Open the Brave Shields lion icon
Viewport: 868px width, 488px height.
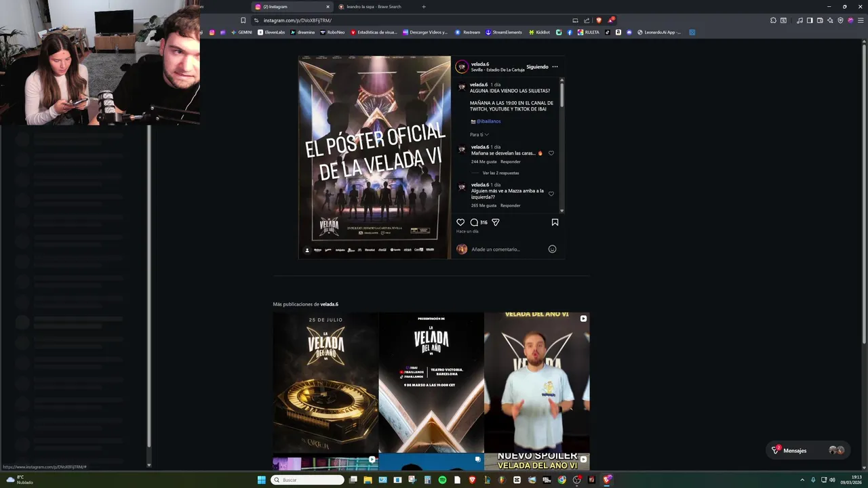pos(598,20)
